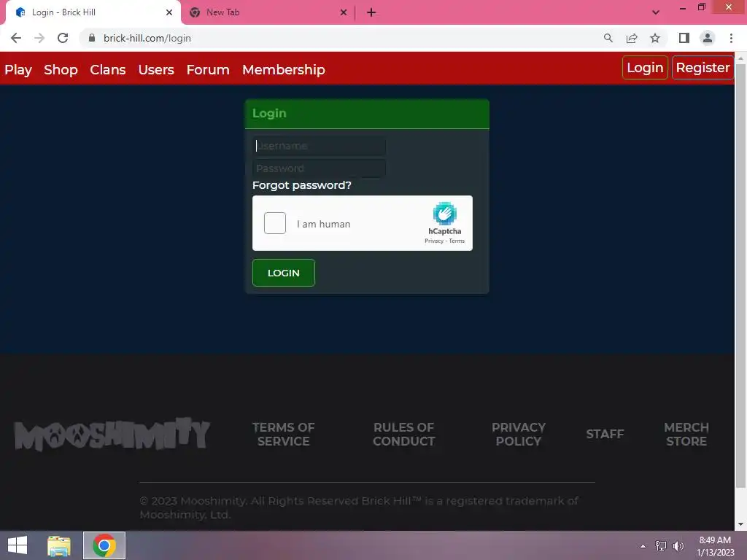Focus the Username input field
747x560 pixels.
pos(320,146)
